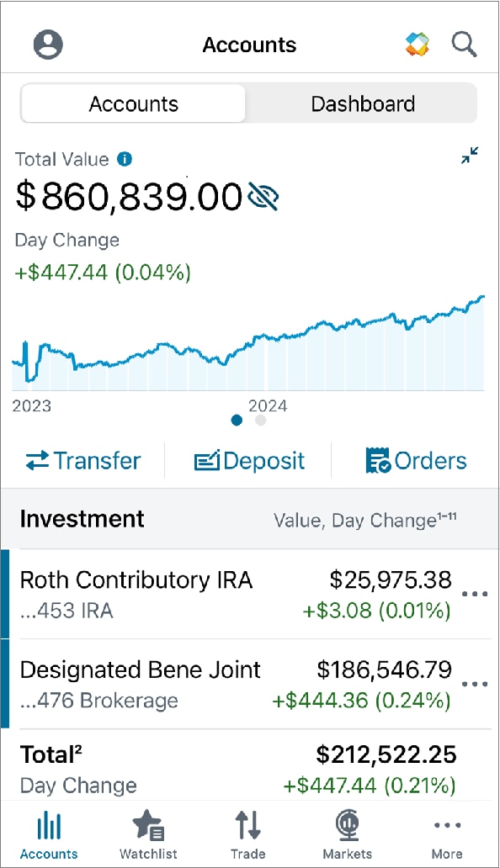Select the Accounts segmented tab
This screenshot has width=500, height=868.
click(x=134, y=103)
